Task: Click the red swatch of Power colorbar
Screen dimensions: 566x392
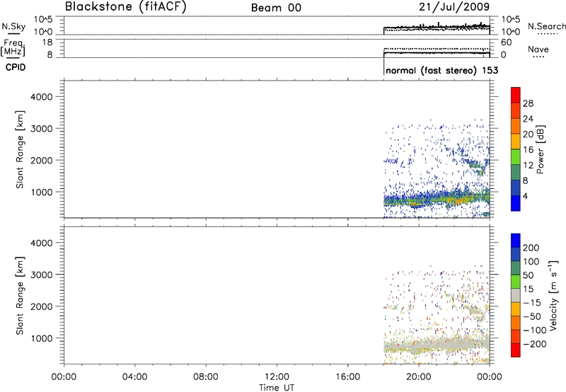Action: click(516, 96)
